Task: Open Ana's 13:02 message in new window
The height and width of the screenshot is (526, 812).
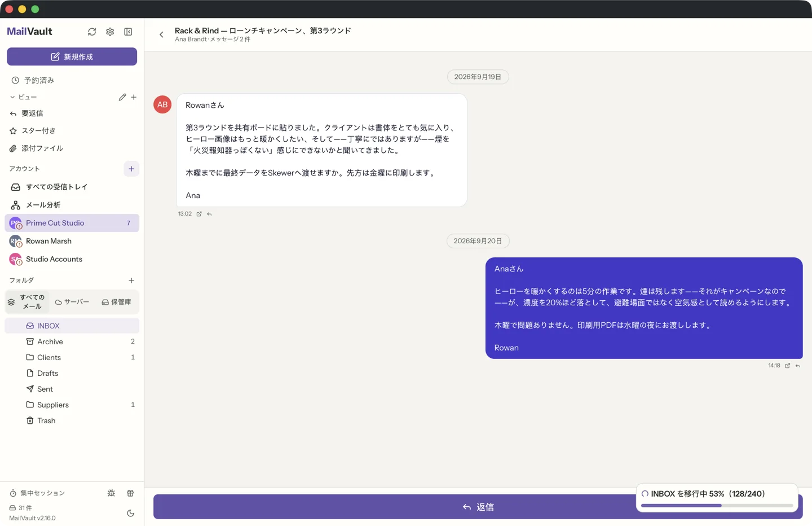Action: click(199, 214)
